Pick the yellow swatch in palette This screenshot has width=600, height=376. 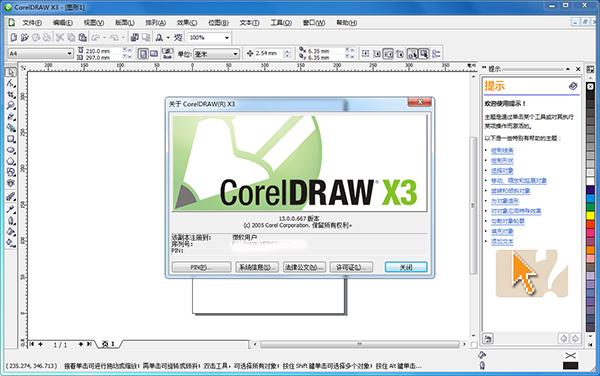[590, 216]
